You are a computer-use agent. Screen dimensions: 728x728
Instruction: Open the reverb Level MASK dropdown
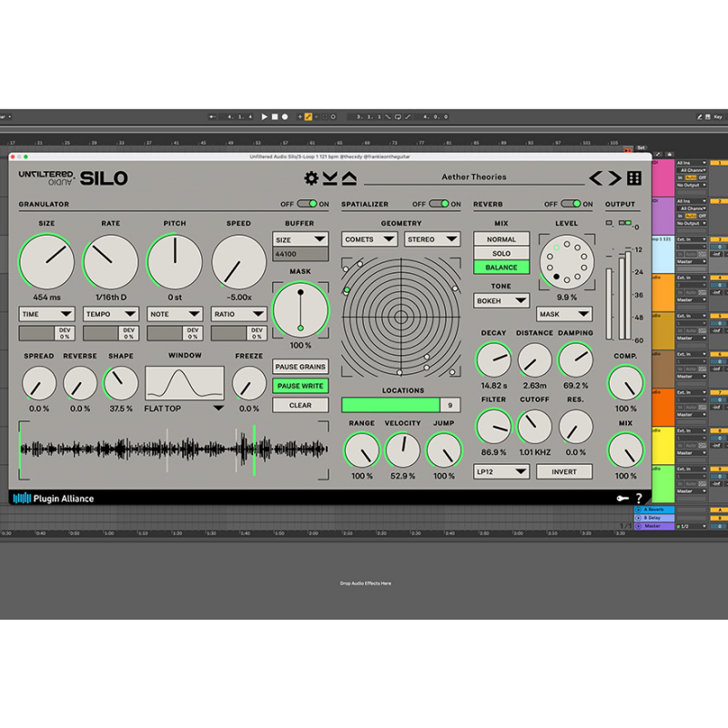click(x=564, y=314)
